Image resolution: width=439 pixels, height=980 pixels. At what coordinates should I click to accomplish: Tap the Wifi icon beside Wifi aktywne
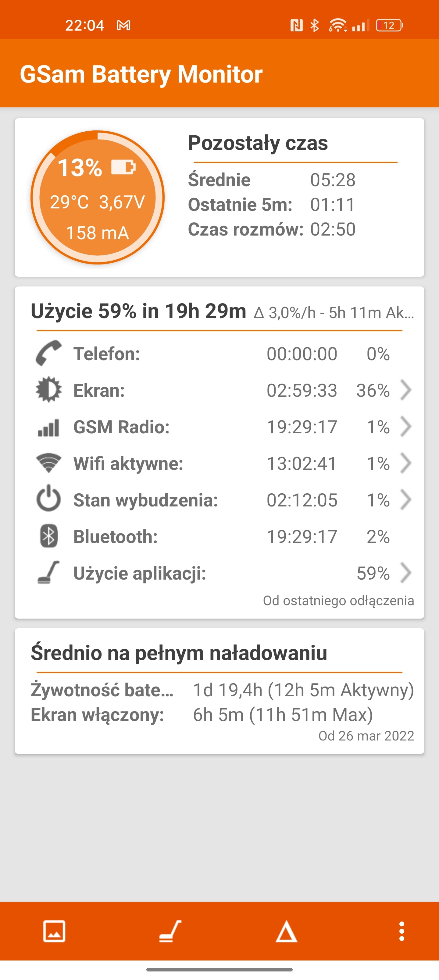pyautogui.click(x=48, y=463)
